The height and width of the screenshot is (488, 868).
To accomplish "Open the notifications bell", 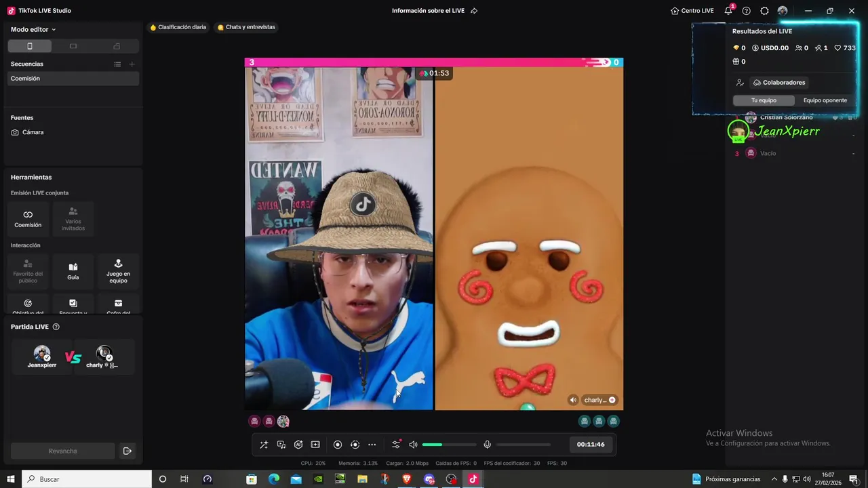I will coord(728,11).
